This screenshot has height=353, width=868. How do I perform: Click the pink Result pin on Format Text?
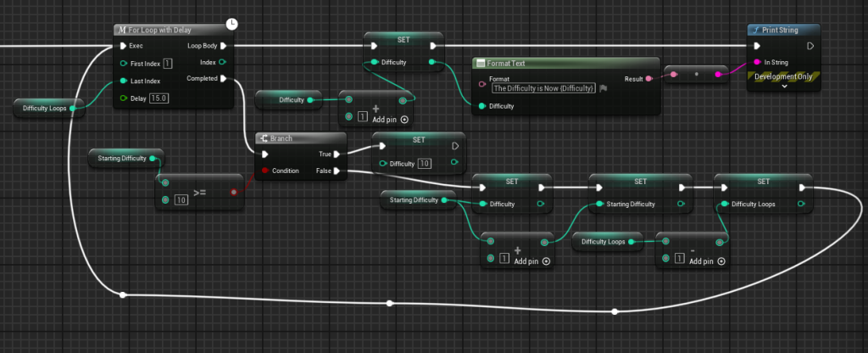[x=649, y=78]
